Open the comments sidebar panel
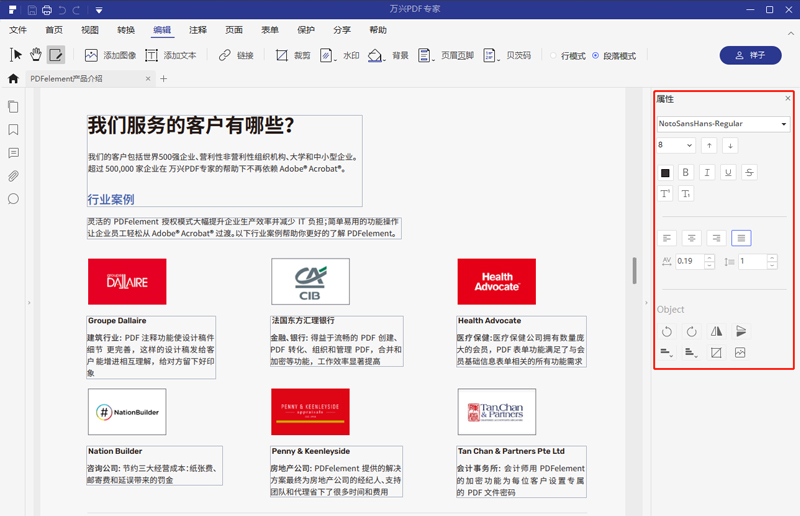Screen dimensions: 800x516 [x=13, y=153]
